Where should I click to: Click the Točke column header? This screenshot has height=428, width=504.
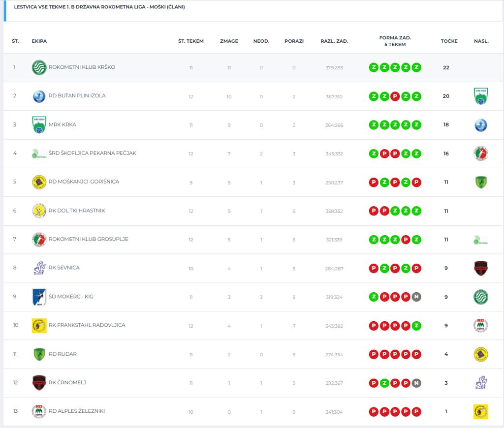coord(449,41)
